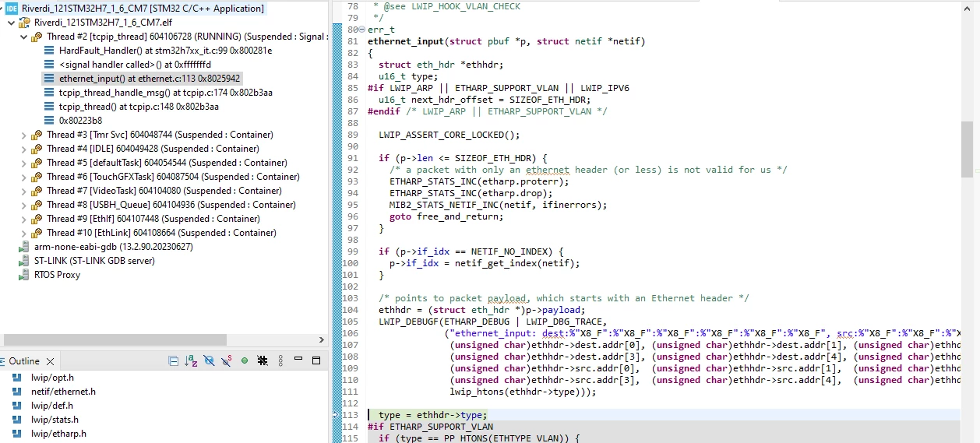Screen dimensions: 980x443
Task: Expand Thread #7 VideoTask
Action: (x=24, y=191)
